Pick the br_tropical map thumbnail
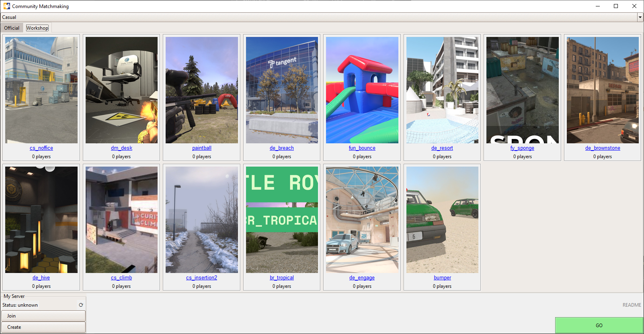 tap(282, 220)
